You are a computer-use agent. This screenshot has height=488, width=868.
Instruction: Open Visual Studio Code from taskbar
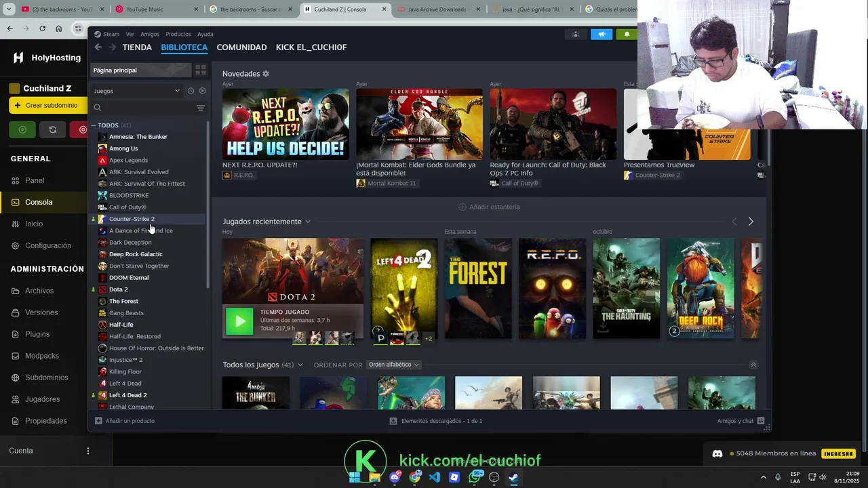[x=435, y=477]
